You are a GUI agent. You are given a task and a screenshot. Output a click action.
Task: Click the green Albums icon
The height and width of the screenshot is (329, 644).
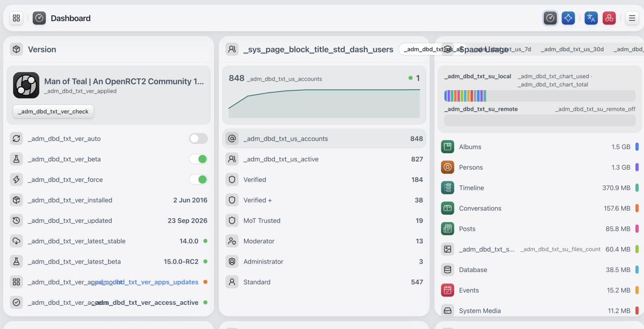448,147
